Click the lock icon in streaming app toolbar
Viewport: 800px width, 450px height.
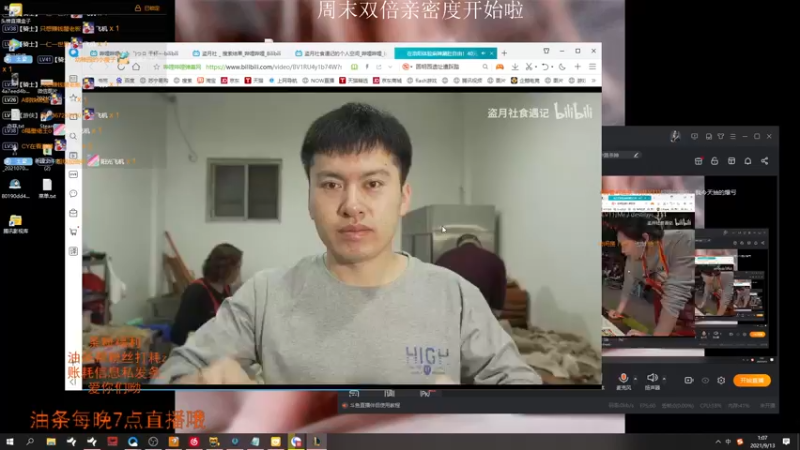coord(715,161)
